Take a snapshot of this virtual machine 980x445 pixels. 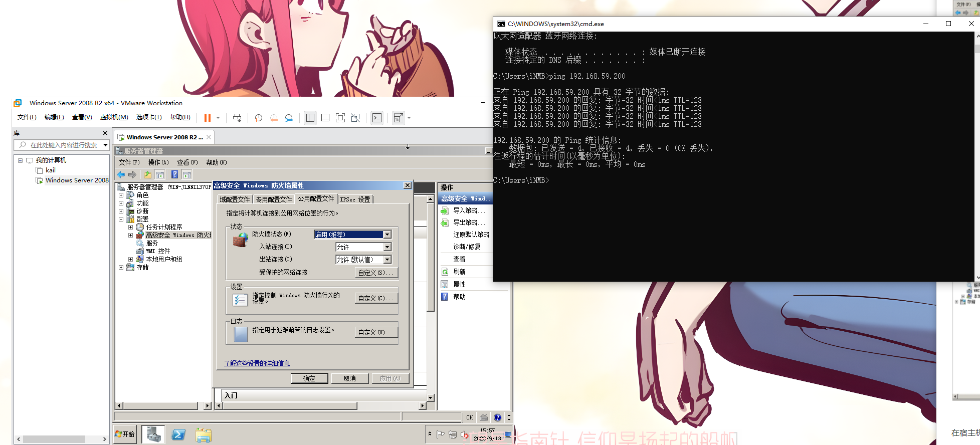(x=259, y=118)
